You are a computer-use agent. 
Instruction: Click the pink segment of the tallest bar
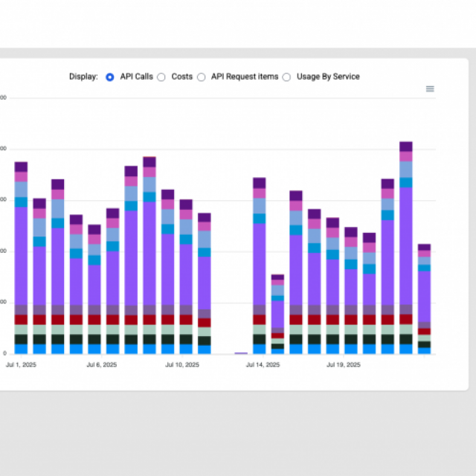tap(406, 156)
